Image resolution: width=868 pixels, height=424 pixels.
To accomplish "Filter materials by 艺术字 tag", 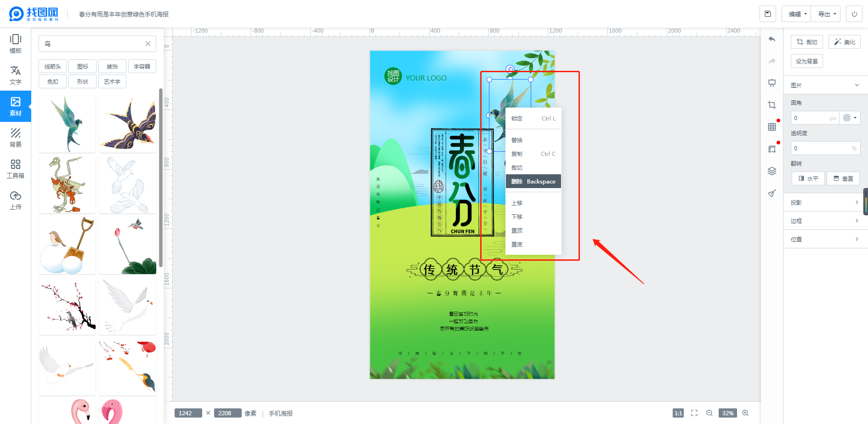I will (x=112, y=81).
